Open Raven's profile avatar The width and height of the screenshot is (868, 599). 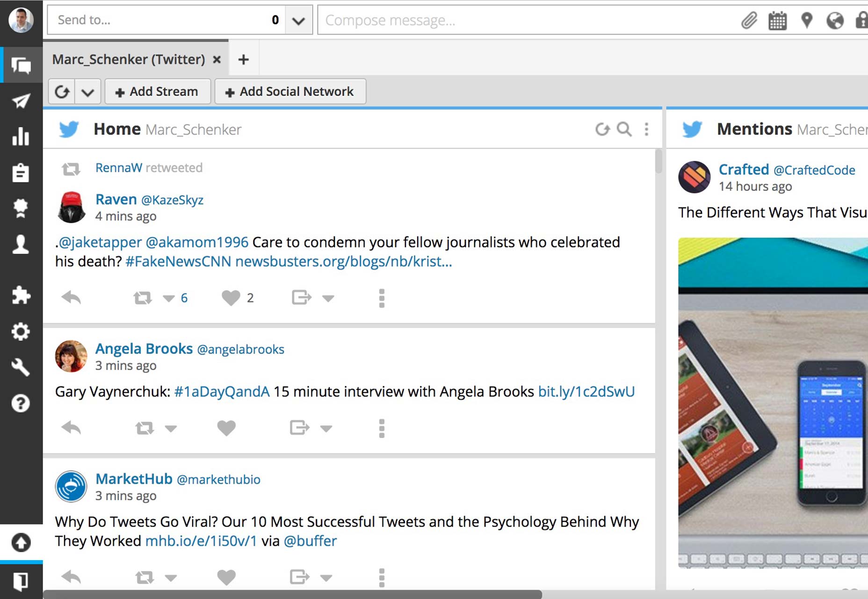(71, 207)
